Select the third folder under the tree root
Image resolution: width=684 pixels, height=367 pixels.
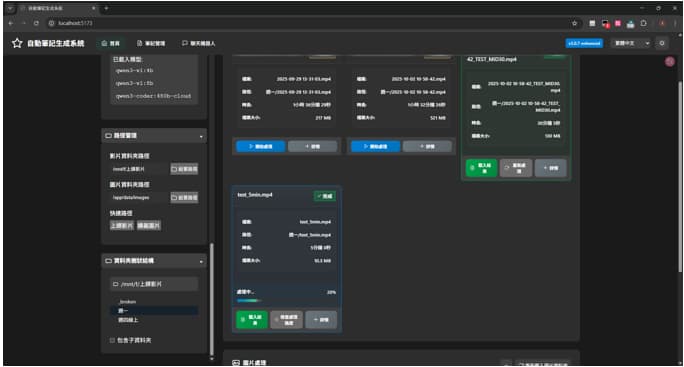(127, 320)
